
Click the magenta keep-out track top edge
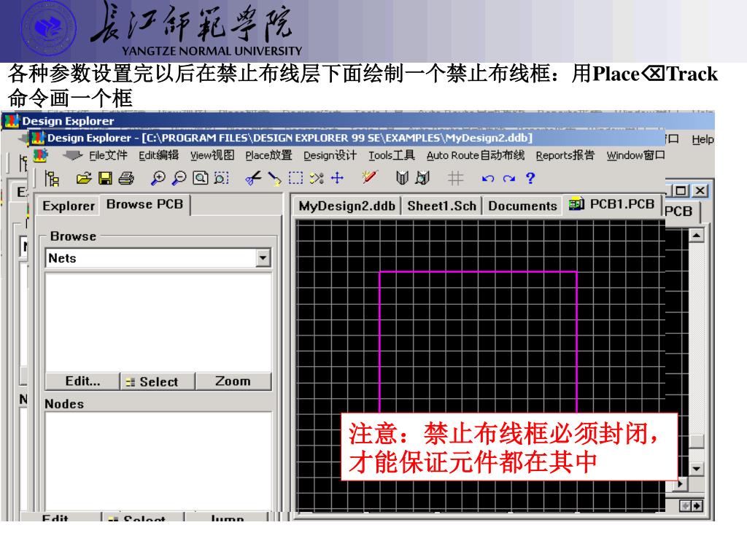click(x=478, y=272)
